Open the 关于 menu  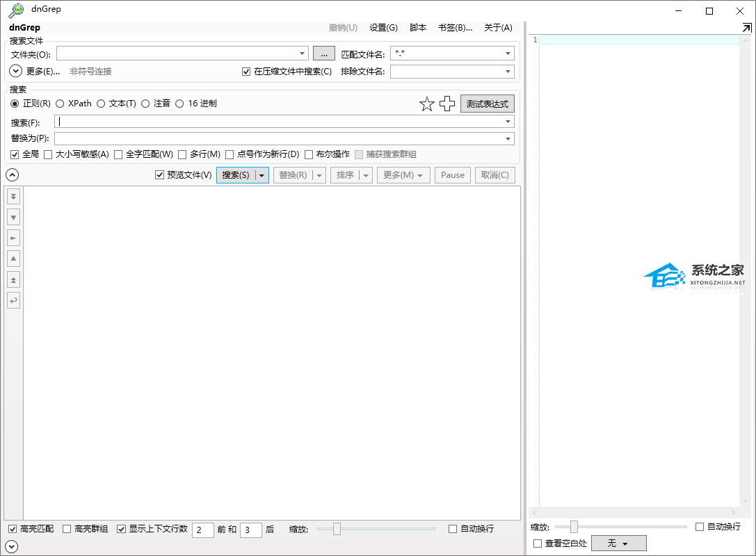[x=498, y=28]
